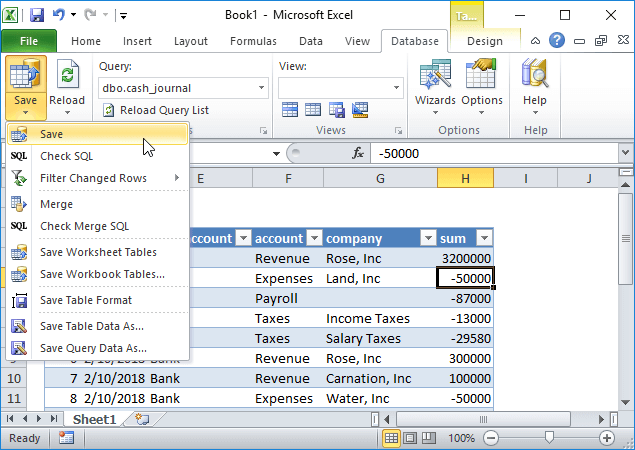Screen dimensions: 635x450
Task: Click the Reload Query List icon
Action: (108, 110)
